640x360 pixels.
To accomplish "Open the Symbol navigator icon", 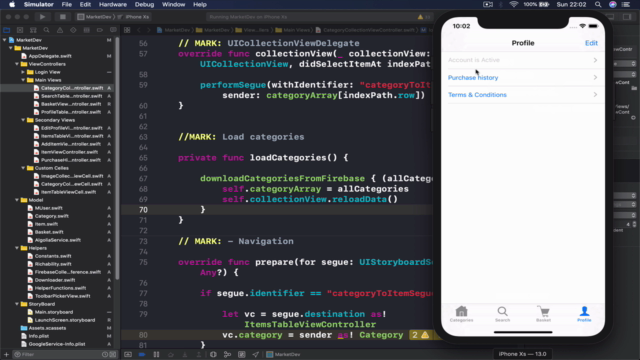I will (x=33, y=30).
